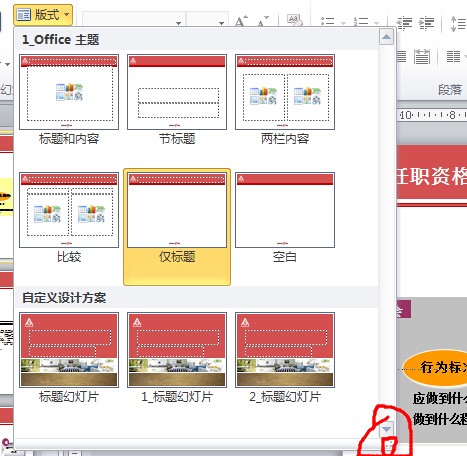
Task: Open the 版式 layout dropdown button
Action: pyautogui.click(x=43, y=15)
